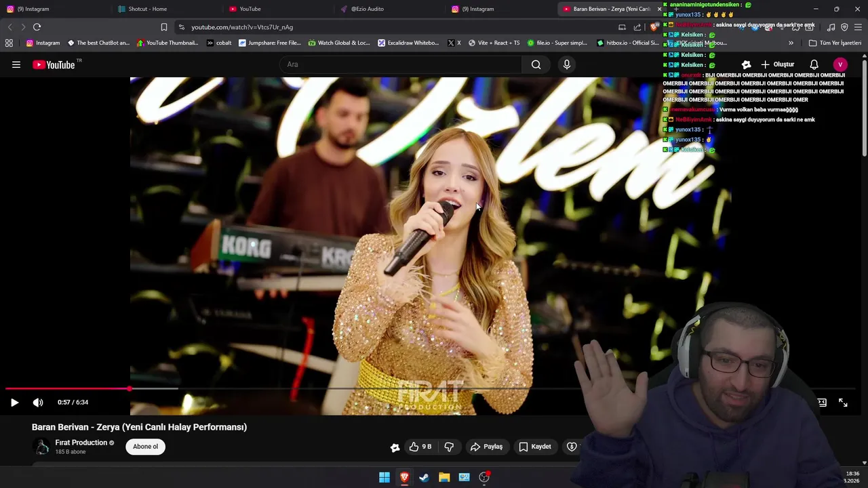This screenshot has height=488, width=868.
Task: Open the Fırat Production channel avatar
Action: point(42,447)
